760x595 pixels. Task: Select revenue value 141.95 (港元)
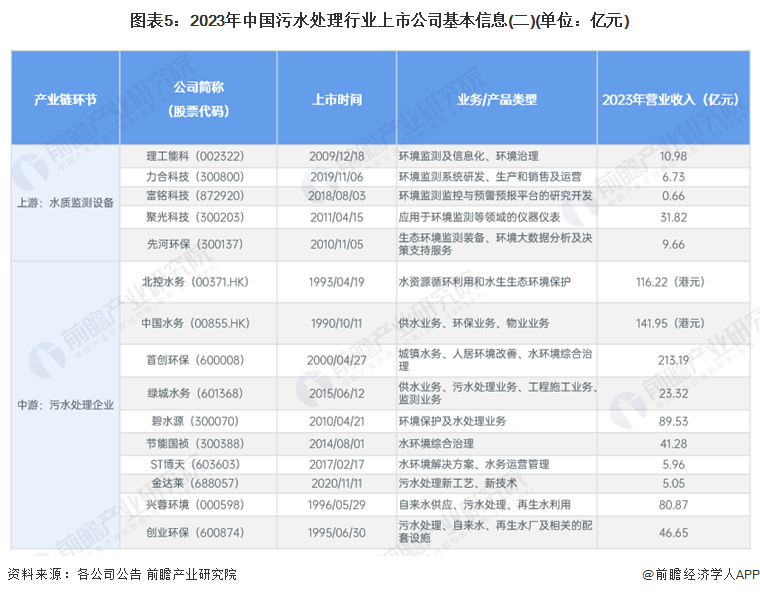(670, 323)
